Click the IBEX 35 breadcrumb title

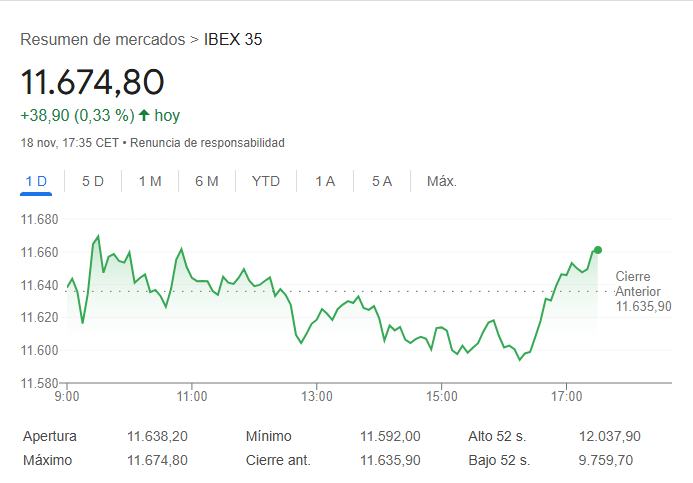pos(233,40)
